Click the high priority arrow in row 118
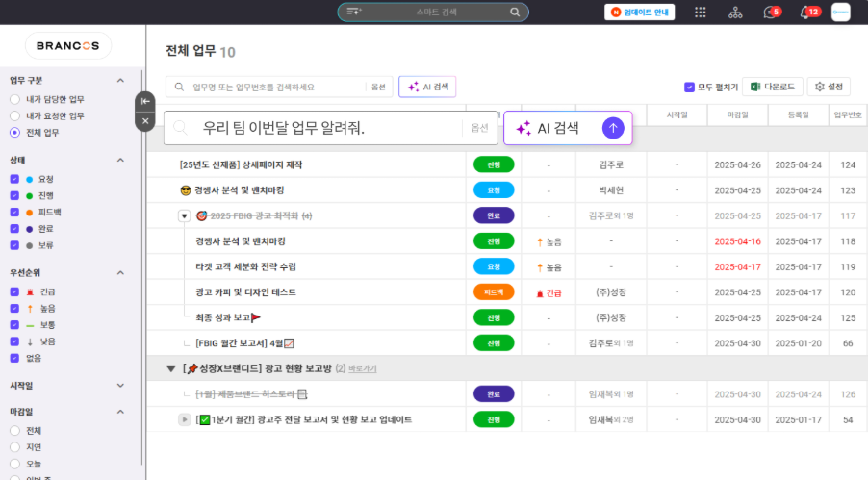868x480 pixels. pos(540,242)
